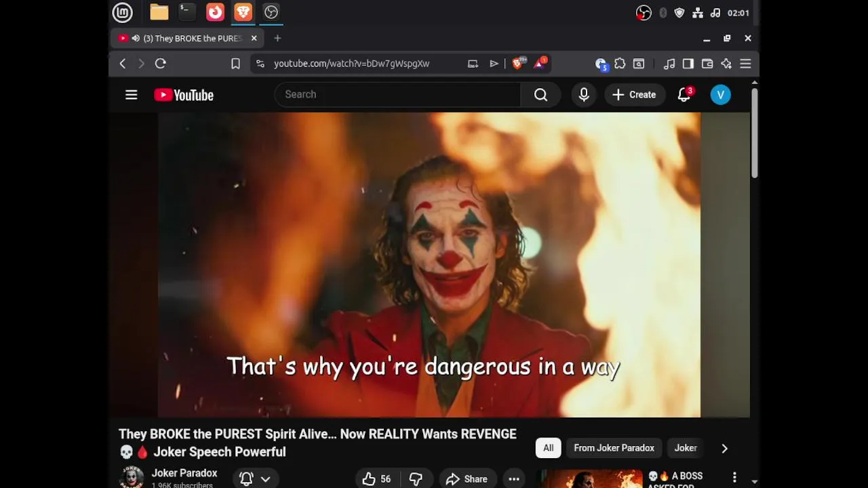Open the 'A BOSS ASKED FOR' video thumbnail
Image resolution: width=868 pixels, height=488 pixels.
click(x=589, y=479)
